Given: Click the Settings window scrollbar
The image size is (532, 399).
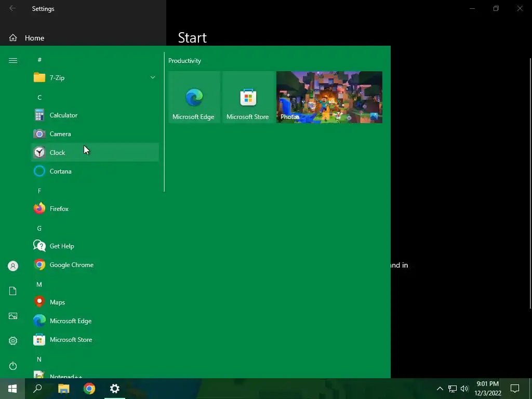Looking at the screenshot, I should pyautogui.click(x=530, y=183).
